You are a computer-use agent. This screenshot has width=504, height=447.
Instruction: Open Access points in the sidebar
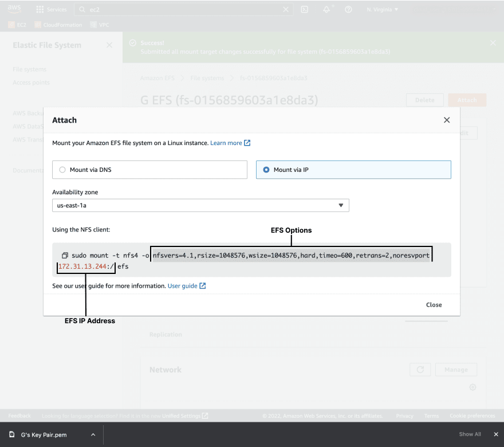coord(31,83)
